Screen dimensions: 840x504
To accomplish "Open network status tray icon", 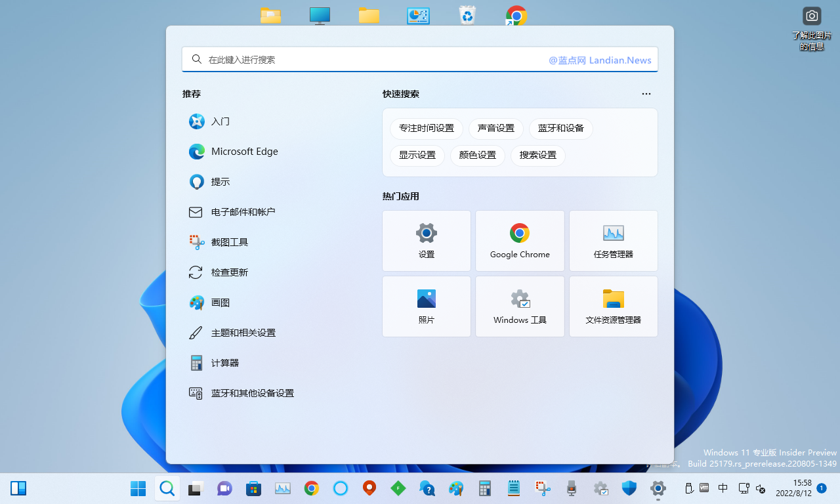I will point(744,488).
